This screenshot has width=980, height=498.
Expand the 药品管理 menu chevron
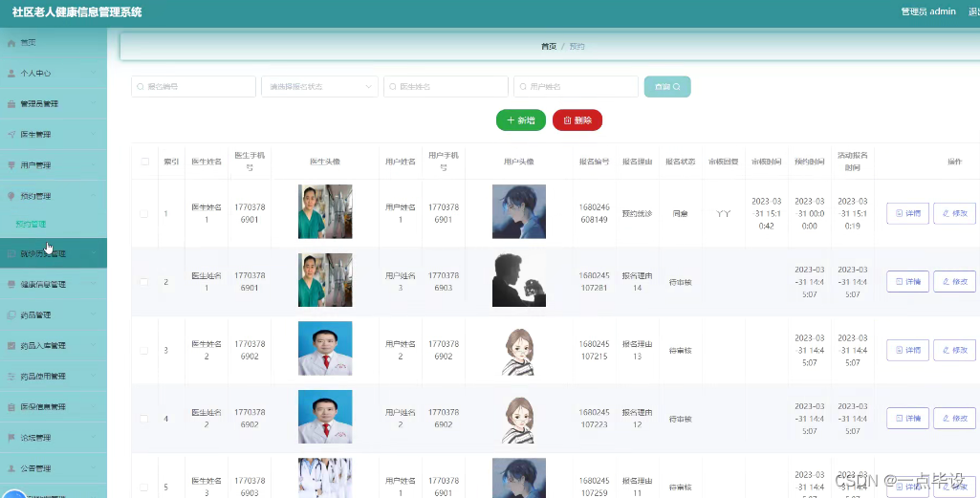point(93,314)
